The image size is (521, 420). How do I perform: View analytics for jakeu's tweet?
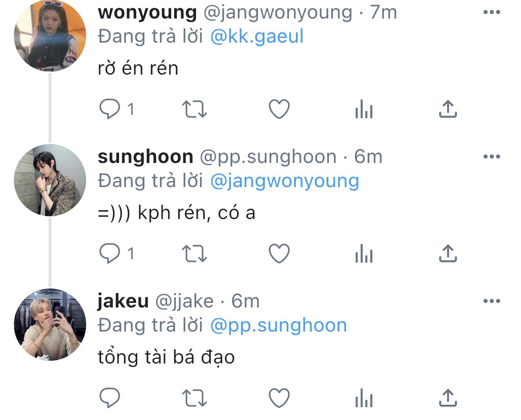pyautogui.click(x=364, y=398)
